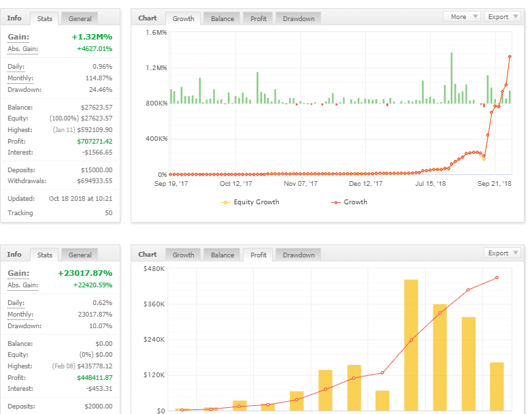
Task: Click the final red growth line data point
Action: coord(510,57)
